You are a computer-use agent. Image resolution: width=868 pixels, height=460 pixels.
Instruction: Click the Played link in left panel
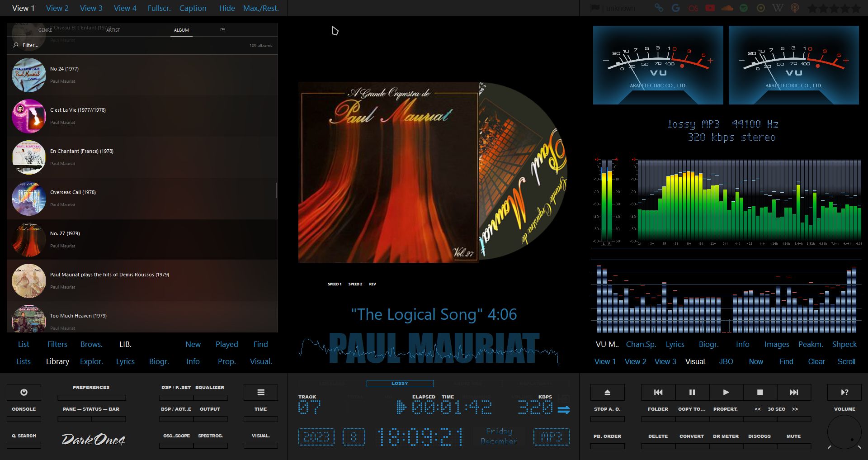[x=226, y=344]
